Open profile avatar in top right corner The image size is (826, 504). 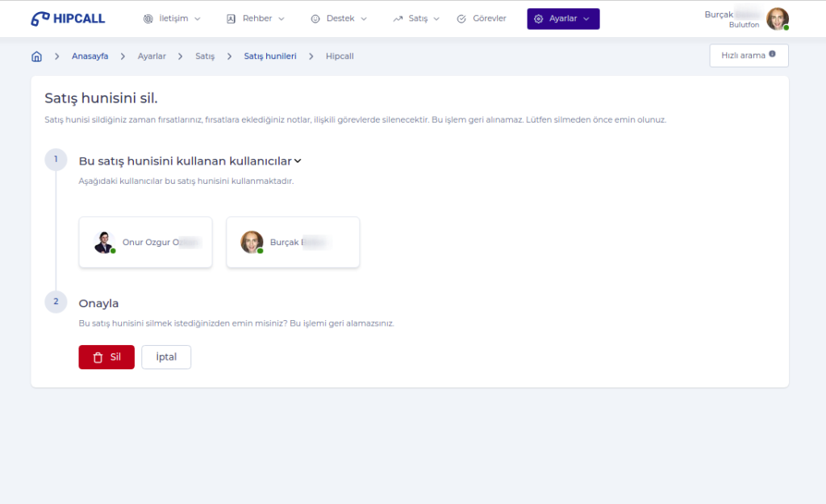tap(777, 19)
